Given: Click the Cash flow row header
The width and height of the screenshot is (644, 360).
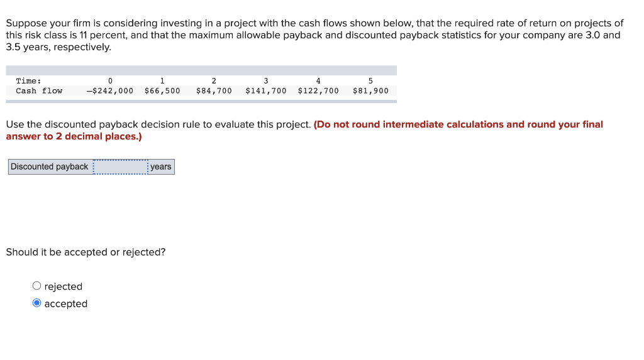Looking at the screenshot, I should click(39, 90).
